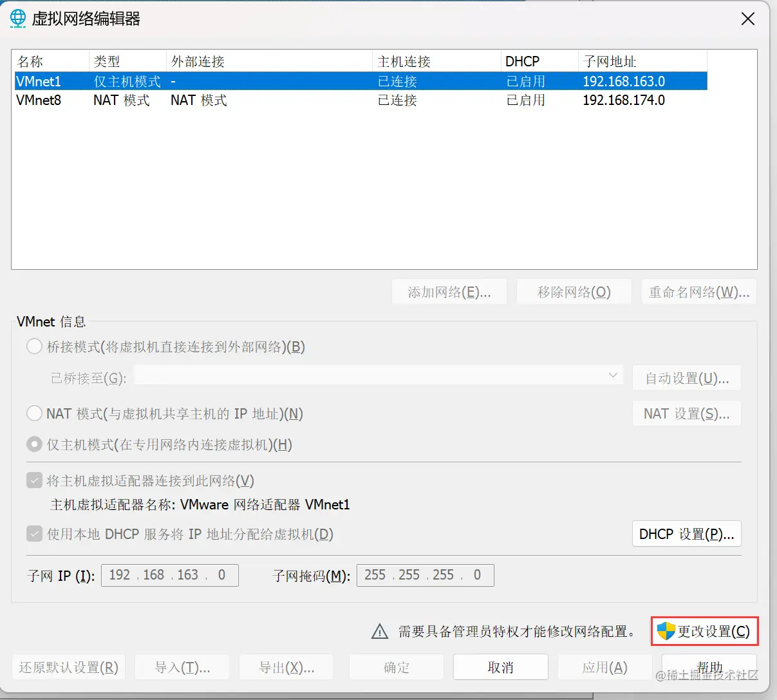Screen dimensions: 777x700
Task: Click the 取消 button
Action: coord(501,667)
